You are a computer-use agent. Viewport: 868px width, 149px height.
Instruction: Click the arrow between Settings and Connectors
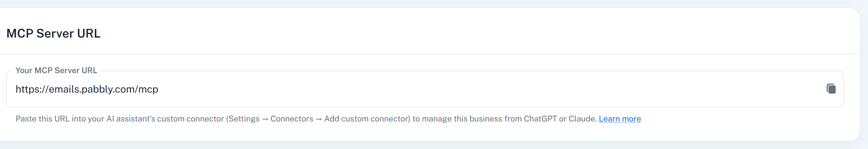(x=265, y=119)
